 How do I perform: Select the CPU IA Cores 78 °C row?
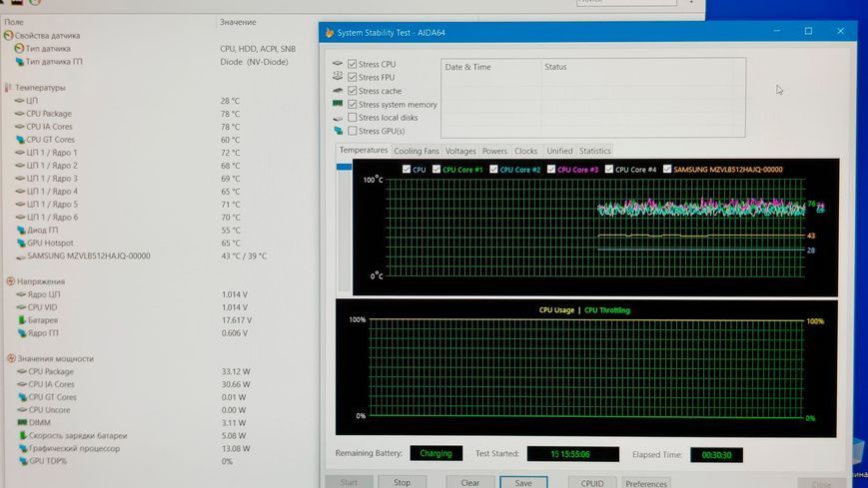point(160,127)
